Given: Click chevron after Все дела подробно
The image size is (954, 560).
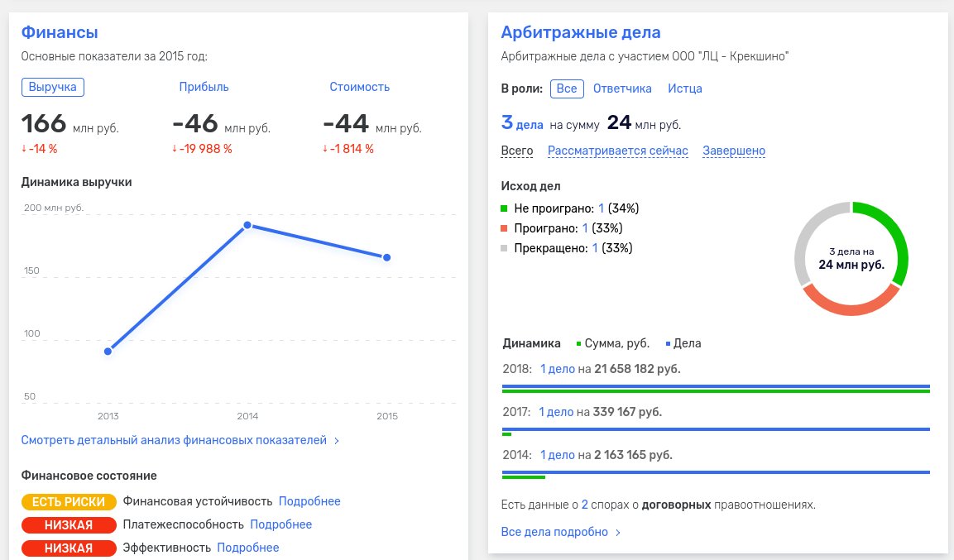Looking at the screenshot, I should [x=618, y=533].
